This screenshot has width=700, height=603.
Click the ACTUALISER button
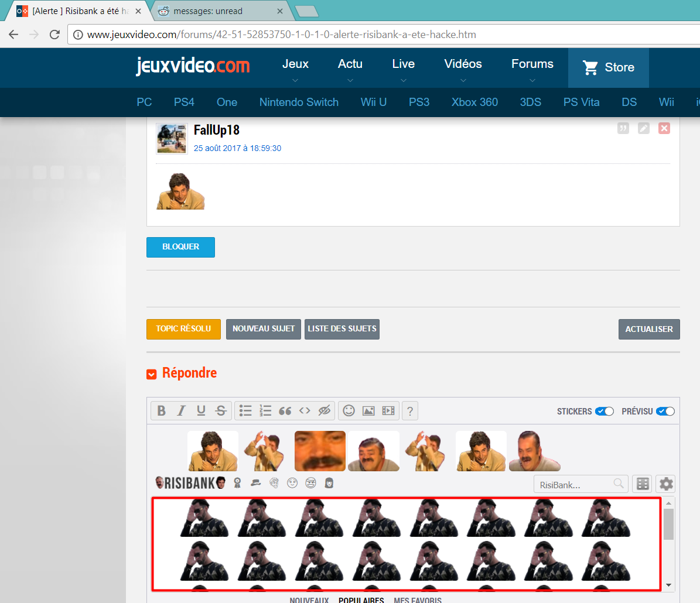tap(649, 330)
